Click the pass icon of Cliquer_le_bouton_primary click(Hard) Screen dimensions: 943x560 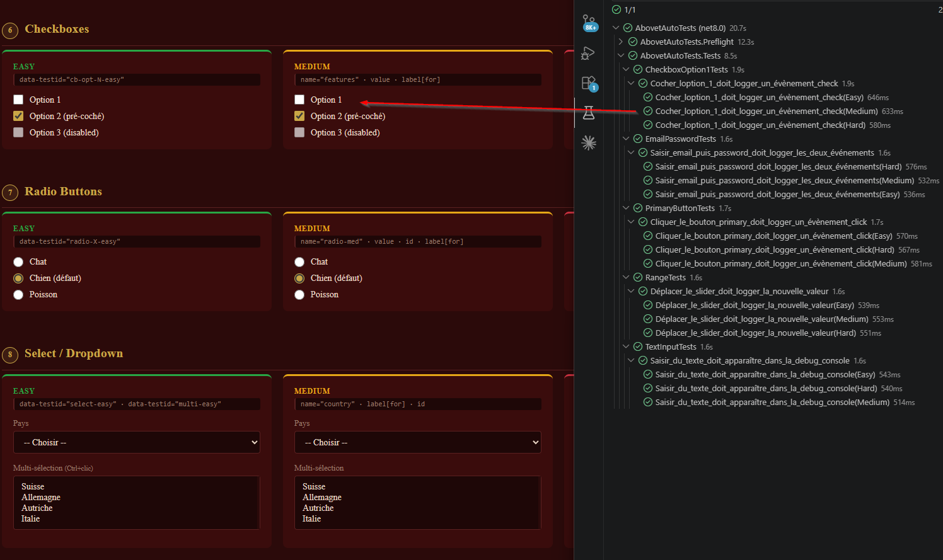(x=648, y=249)
